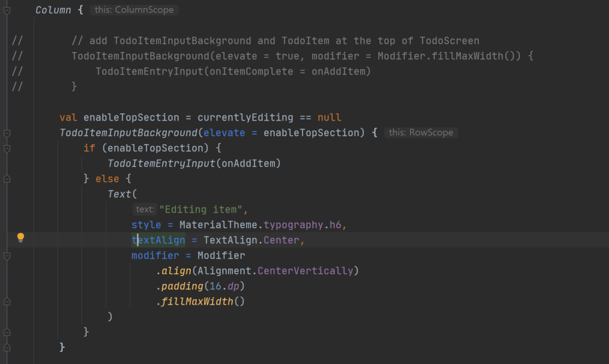Click the '.align' modifier call

pos(173,271)
